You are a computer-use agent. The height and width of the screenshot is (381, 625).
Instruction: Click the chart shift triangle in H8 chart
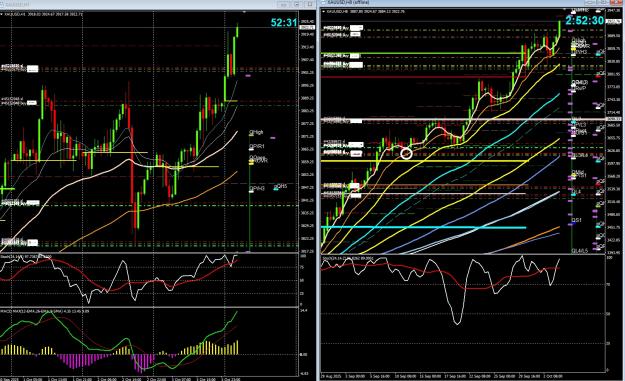[x=564, y=10]
